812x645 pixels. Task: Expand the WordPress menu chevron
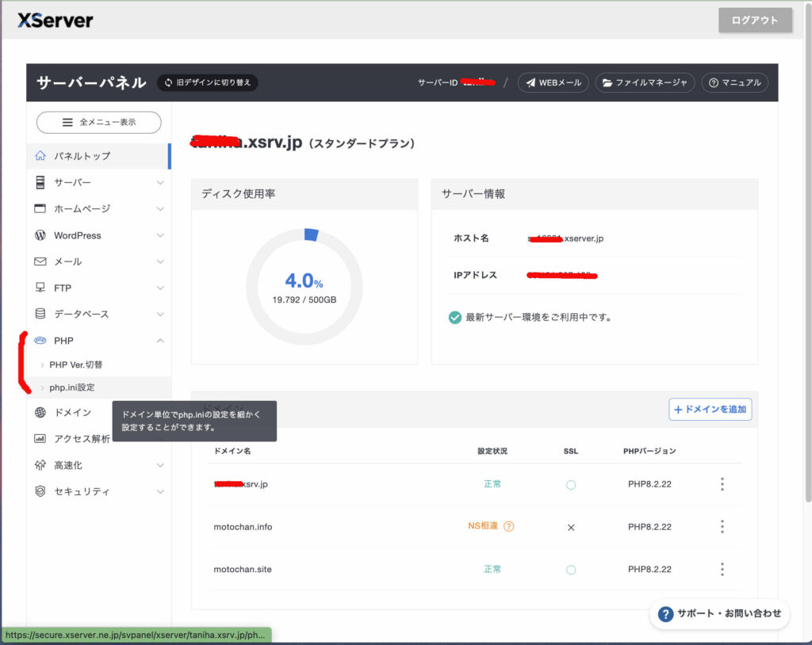[160, 235]
